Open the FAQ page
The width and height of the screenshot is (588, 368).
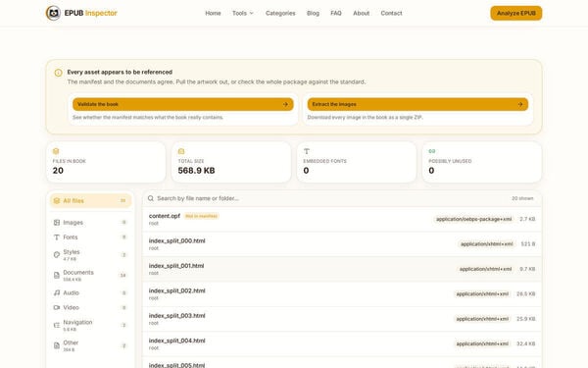pos(336,13)
